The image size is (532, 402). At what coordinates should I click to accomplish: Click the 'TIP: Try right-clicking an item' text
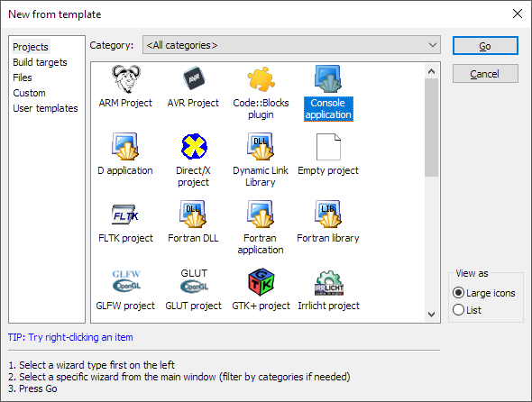(70, 337)
